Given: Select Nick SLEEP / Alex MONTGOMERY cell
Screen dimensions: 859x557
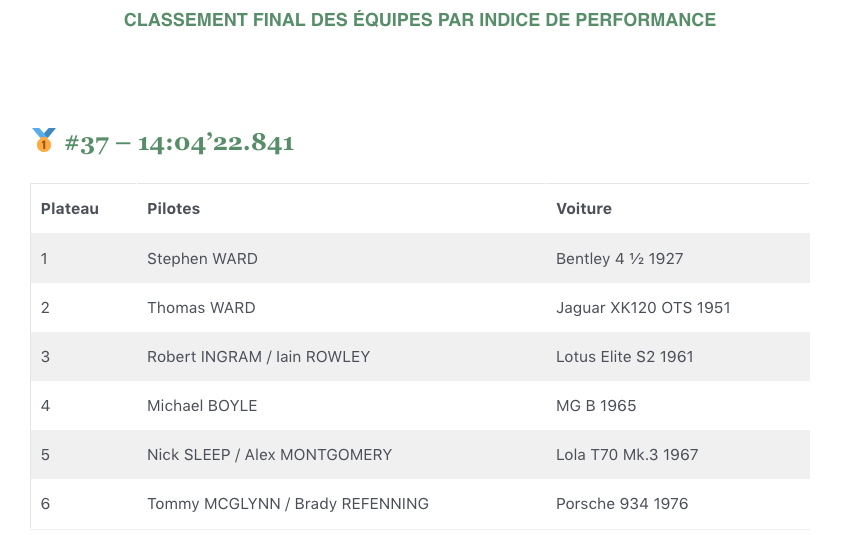Looking at the screenshot, I should click(x=270, y=455).
